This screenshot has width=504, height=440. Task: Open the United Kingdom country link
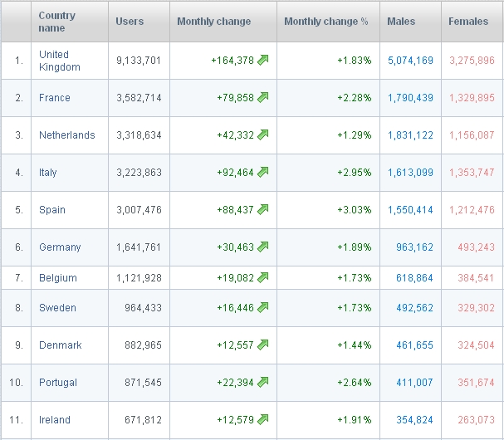[x=59, y=61]
